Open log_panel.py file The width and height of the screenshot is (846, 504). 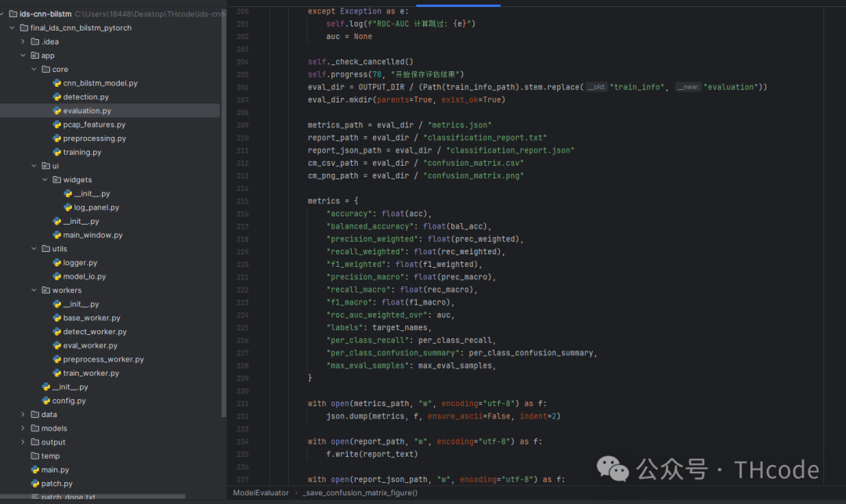[96, 207]
